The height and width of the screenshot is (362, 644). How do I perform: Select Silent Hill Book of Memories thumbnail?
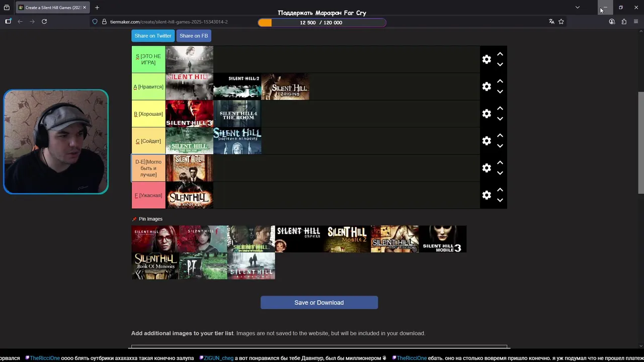point(155,266)
